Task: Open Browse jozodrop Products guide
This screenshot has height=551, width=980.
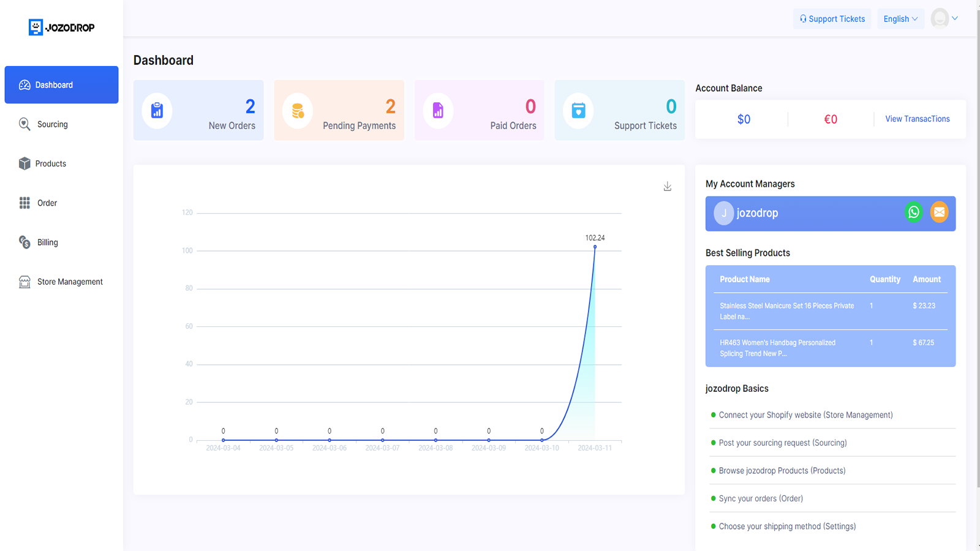Action: coord(782,471)
